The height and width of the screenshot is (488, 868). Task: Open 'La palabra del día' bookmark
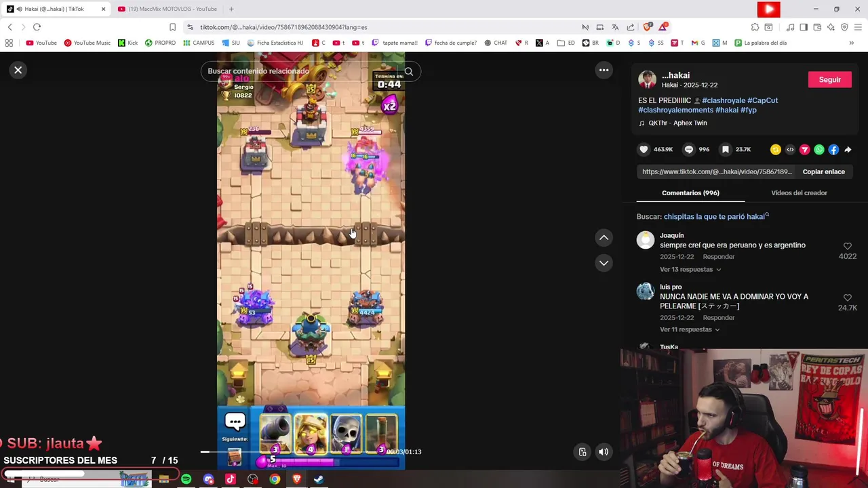pos(760,43)
